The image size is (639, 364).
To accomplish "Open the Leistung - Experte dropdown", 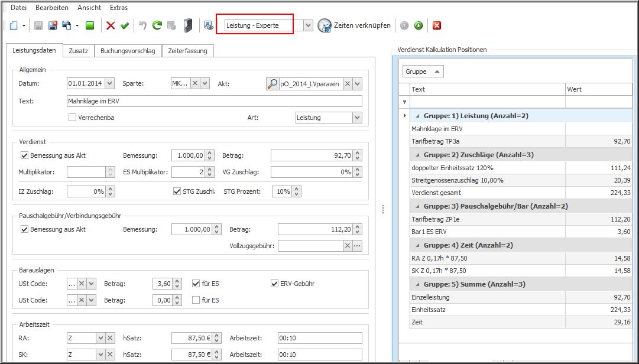I will tap(308, 25).
